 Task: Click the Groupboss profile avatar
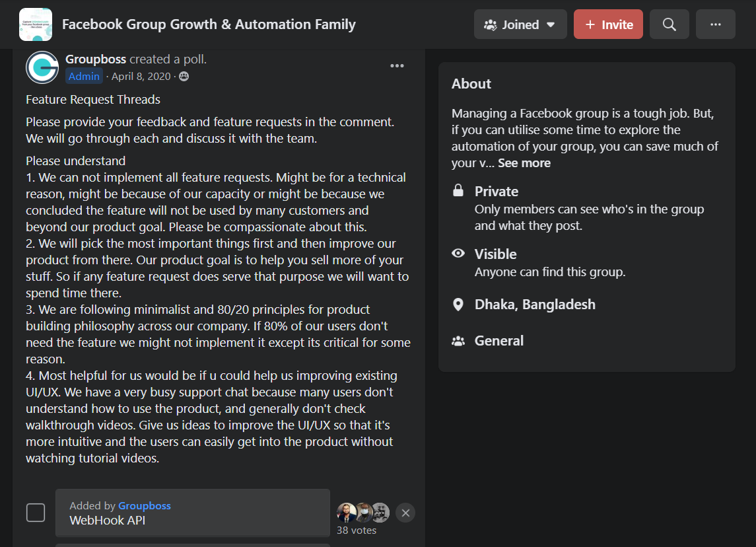point(42,67)
